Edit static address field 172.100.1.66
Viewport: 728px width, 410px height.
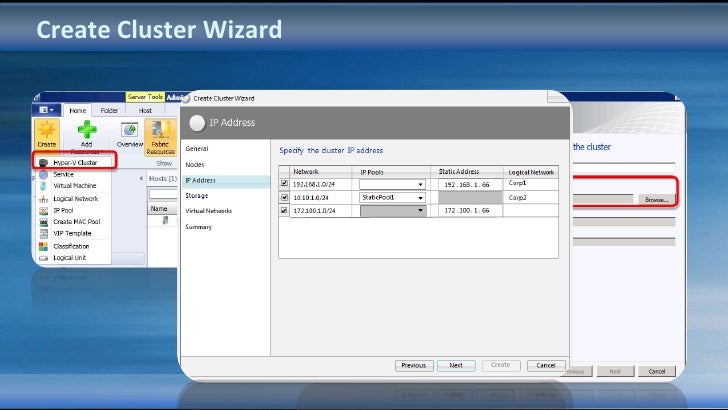pos(470,210)
